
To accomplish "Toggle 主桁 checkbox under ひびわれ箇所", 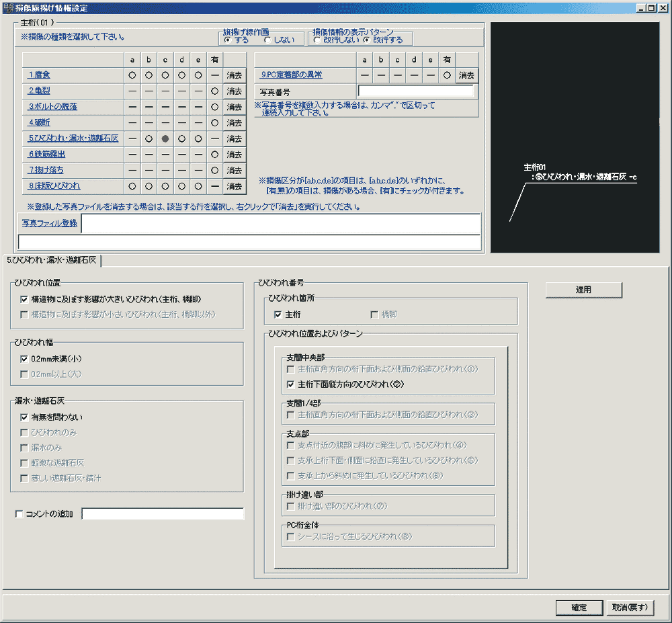I will [x=278, y=315].
